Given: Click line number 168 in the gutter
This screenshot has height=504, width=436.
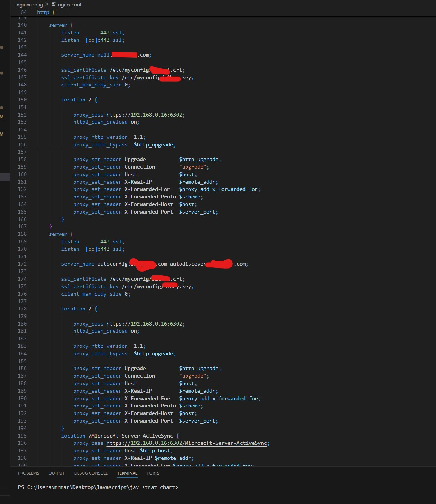Looking at the screenshot, I should tap(22, 234).
